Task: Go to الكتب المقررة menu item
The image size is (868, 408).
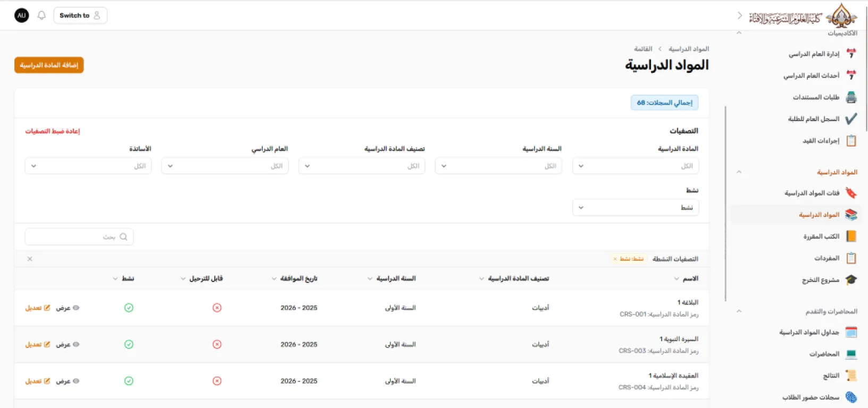Action: coord(821,236)
